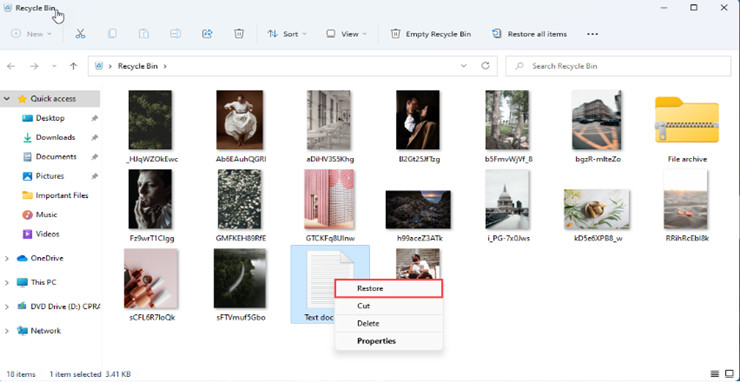Select the File archive zip folder
Screen dimensions: 740x382
tap(687, 120)
